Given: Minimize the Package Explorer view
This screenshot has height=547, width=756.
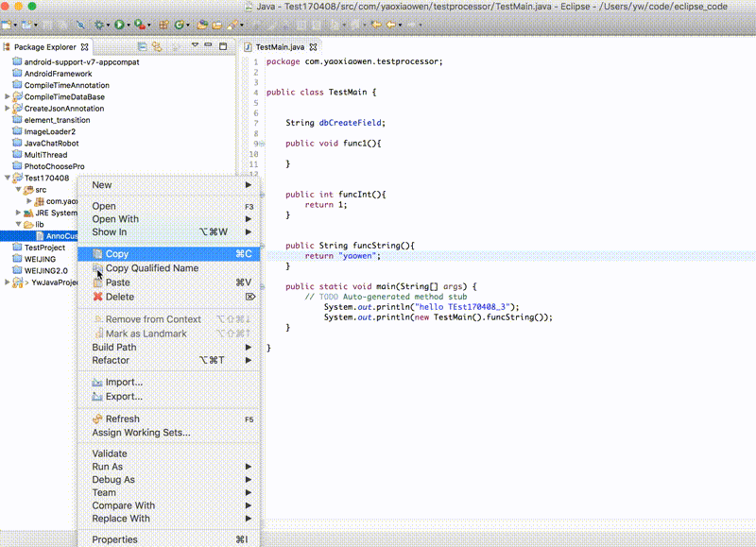Looking at the screenshot, I should [x=208, y=45].
